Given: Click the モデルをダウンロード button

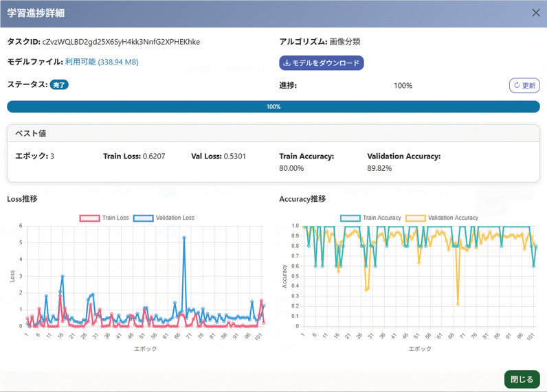Looking at the screenshot, I should 321,63.
